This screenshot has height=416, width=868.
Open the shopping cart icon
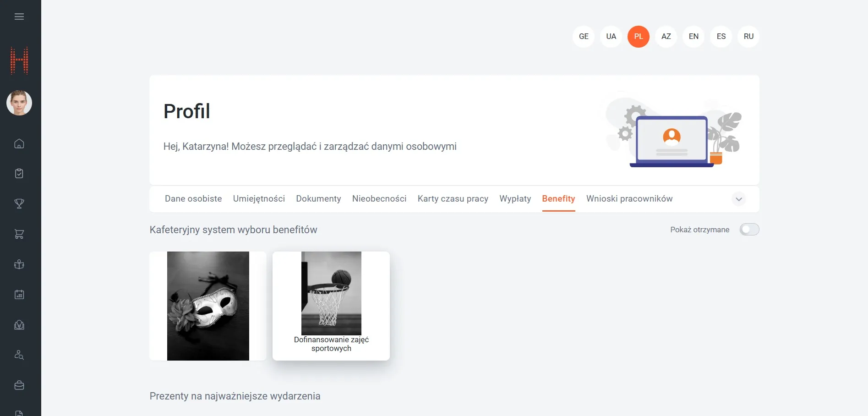(19, 234)
